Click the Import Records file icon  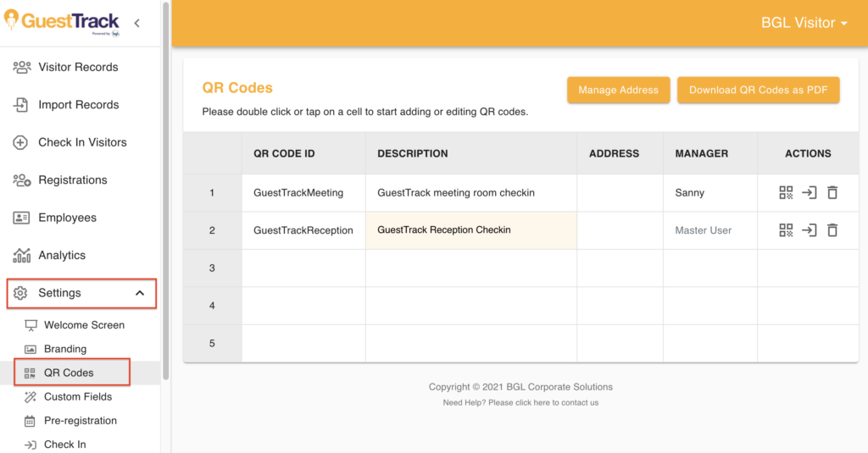point(21,104)
